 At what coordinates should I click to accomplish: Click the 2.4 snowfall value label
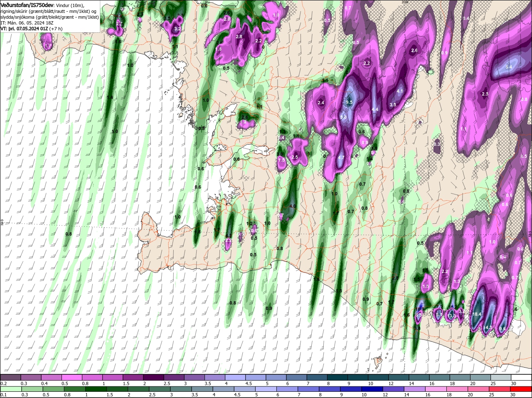[321, 103]
